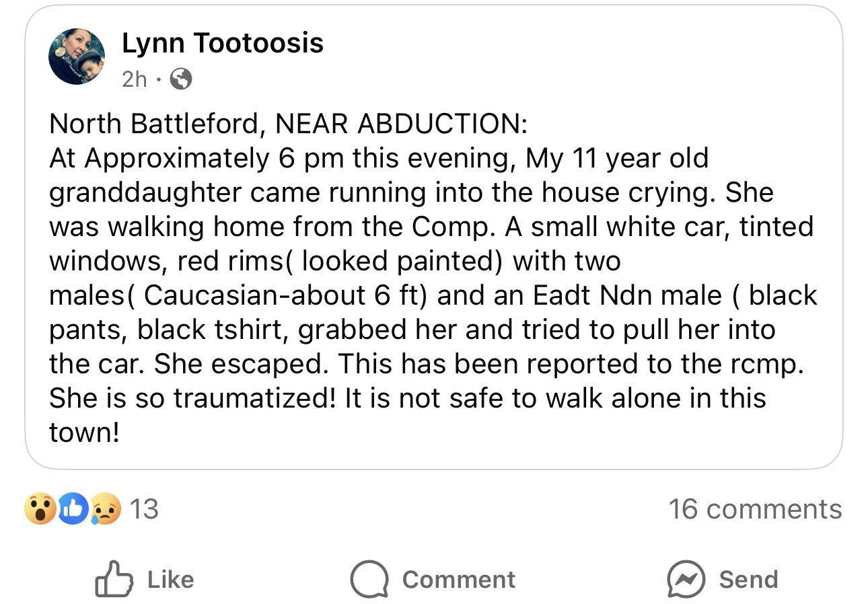Click the "North Battleford, NEAR ABDUCTION:" heading line
This screenshot has height=604, width=868.
coord(288,124)
